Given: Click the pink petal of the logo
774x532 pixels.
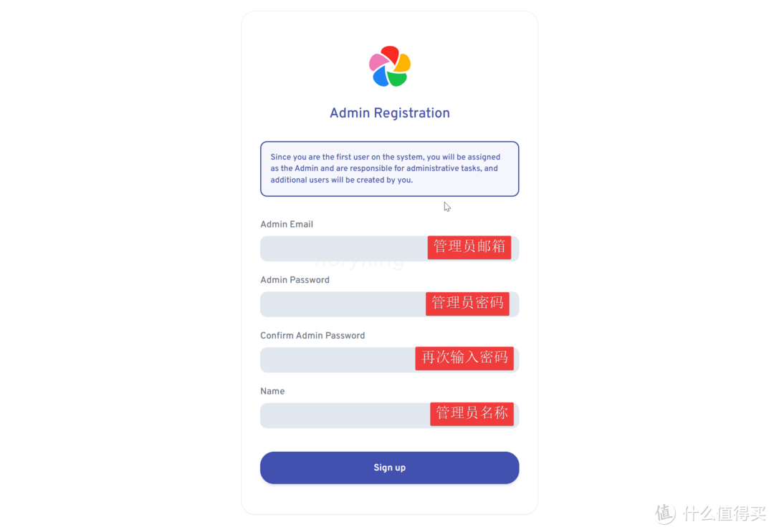Looking at the screenshot, I should (x=377, y=62).
